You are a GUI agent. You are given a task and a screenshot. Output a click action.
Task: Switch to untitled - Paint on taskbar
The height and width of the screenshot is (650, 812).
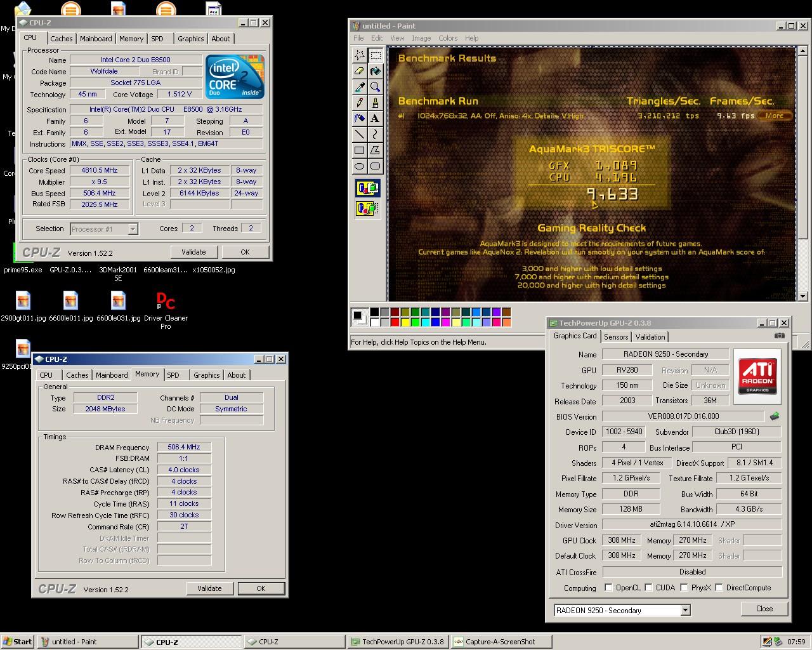point(88,642)
